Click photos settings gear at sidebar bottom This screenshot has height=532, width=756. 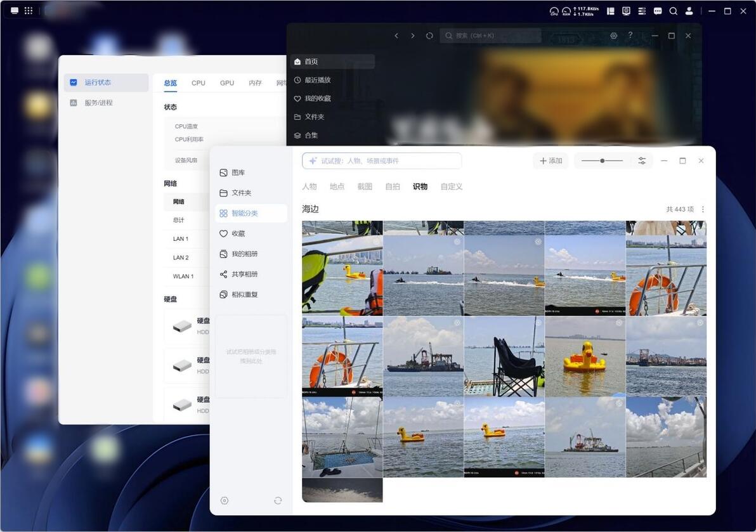[224, 501]
